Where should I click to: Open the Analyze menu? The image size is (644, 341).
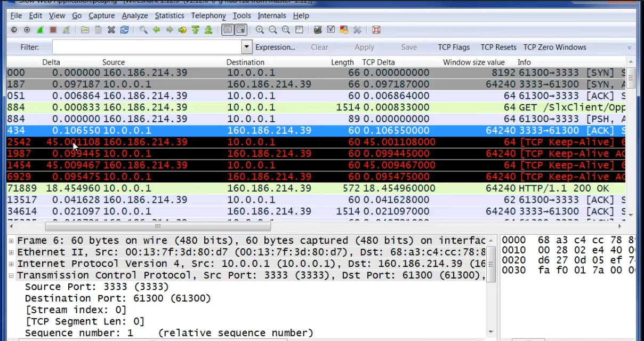point(135,15)
